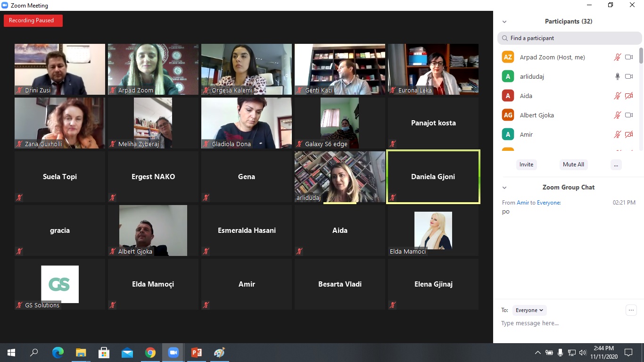Image resolution: width=644 pixels, height=362 pixels.
Task: Click the Recording Paused indicator
Action: tap(33, 21)
